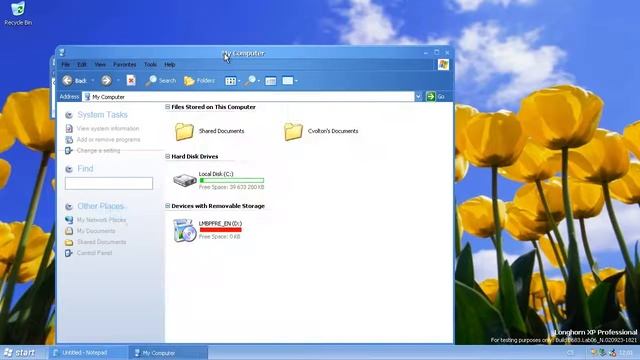
Task: Open the Recycle Bin desktop icon
Action: pos(18,14)
